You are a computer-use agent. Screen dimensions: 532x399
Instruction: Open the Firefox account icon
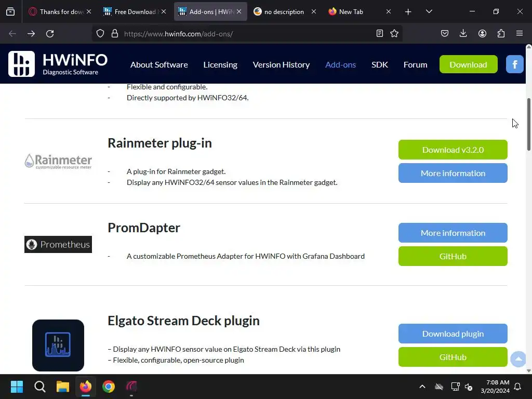pyautogui.click(x=482, y=33)
